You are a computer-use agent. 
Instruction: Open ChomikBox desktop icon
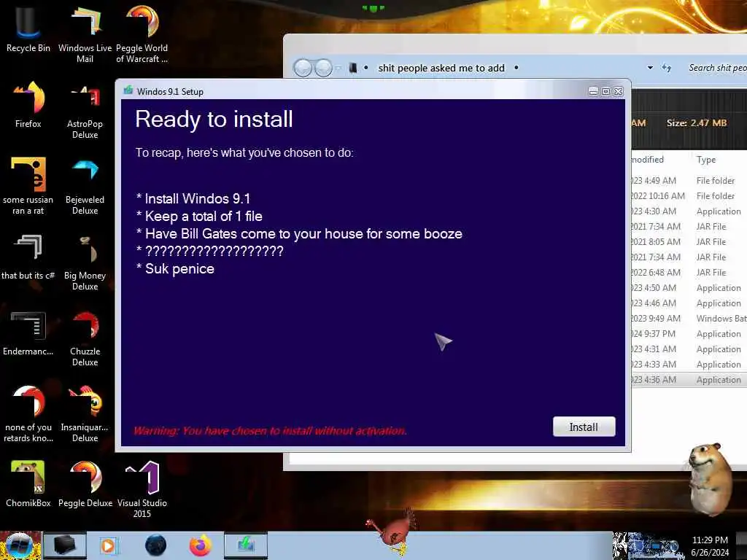pyautogui.click(x=28, y=484)
